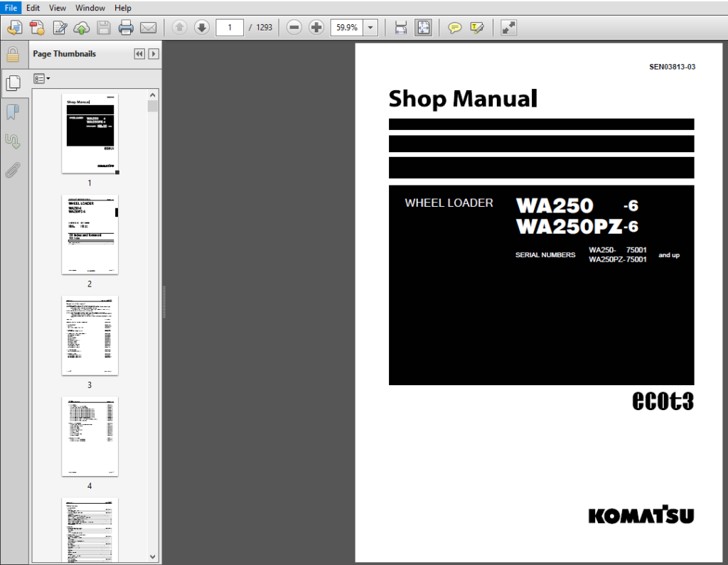Click the Create PDF toolbar icon
The image size is (728, 565).
pyautogui.click(x=37, y=28)
